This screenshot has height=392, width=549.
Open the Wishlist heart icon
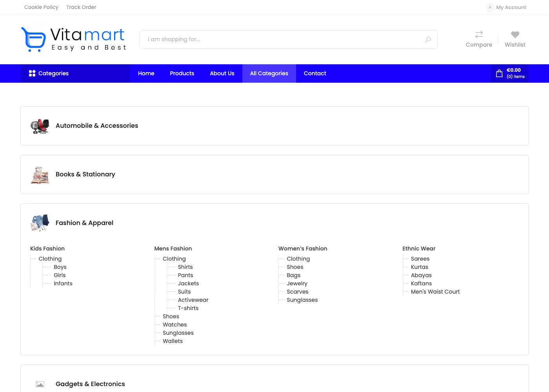(515, 34)
